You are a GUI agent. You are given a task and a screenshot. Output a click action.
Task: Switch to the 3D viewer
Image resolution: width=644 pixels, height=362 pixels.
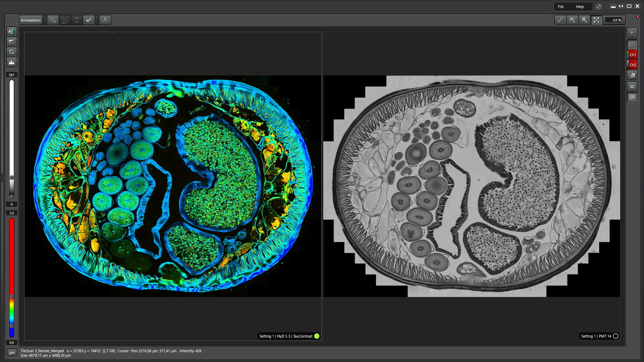click(x=632, y=86)
